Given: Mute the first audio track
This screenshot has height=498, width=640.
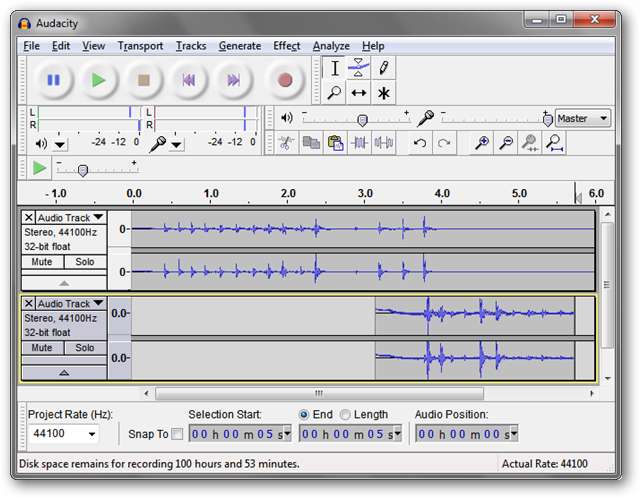Looking at the screenshot, I should pyautogui.click(x=42, y=262).
